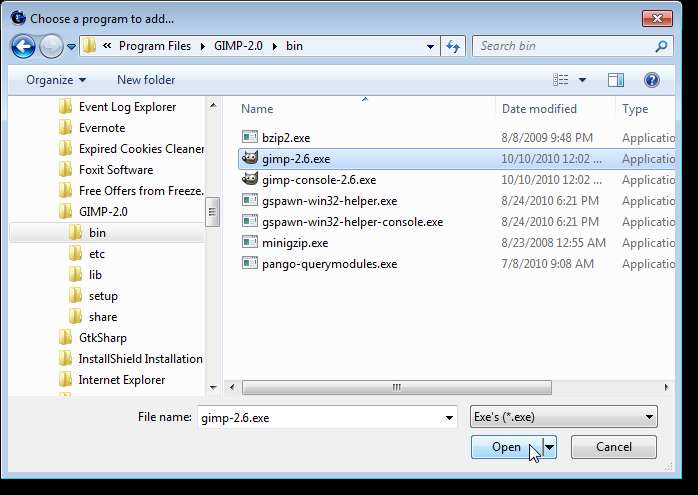Click the folder icon in address bar
Image resolution: width=698 pixels, height=495 pixels.
pos(89,45)
